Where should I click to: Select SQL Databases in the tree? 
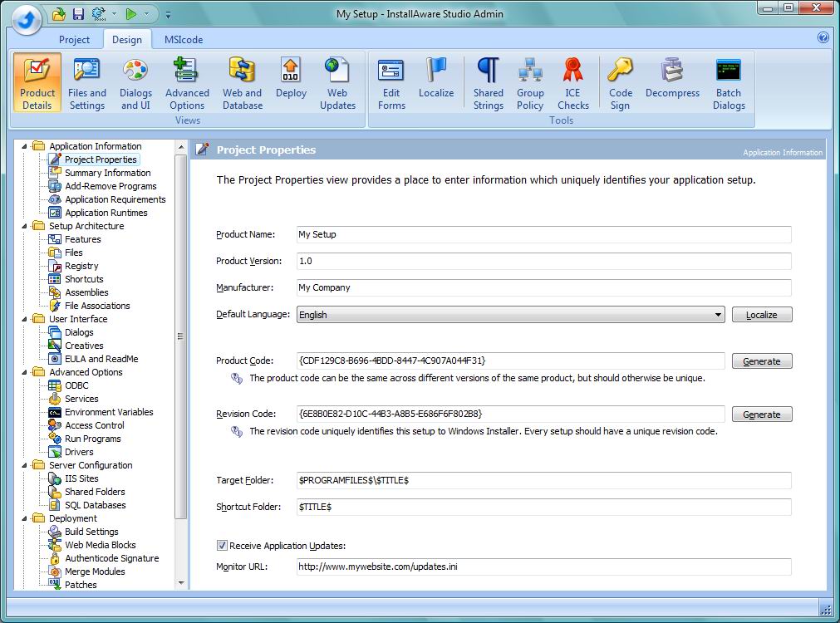(96, 505)
